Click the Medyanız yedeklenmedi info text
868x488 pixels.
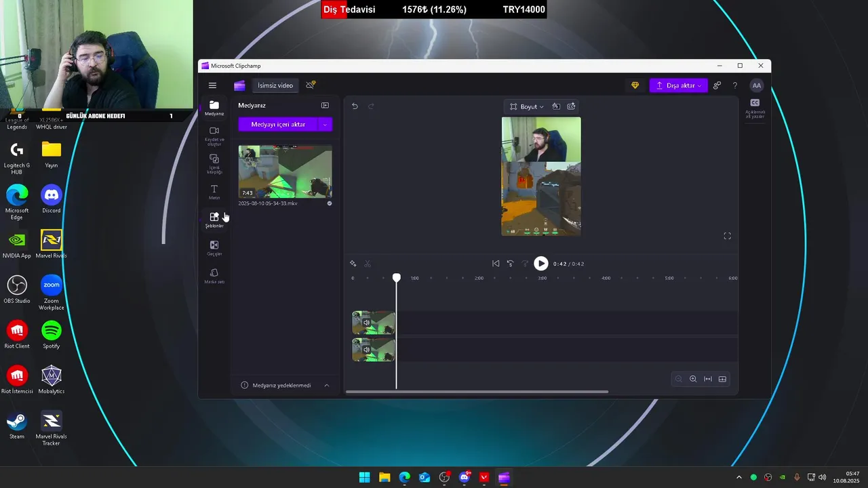click(x=281, y=385)
